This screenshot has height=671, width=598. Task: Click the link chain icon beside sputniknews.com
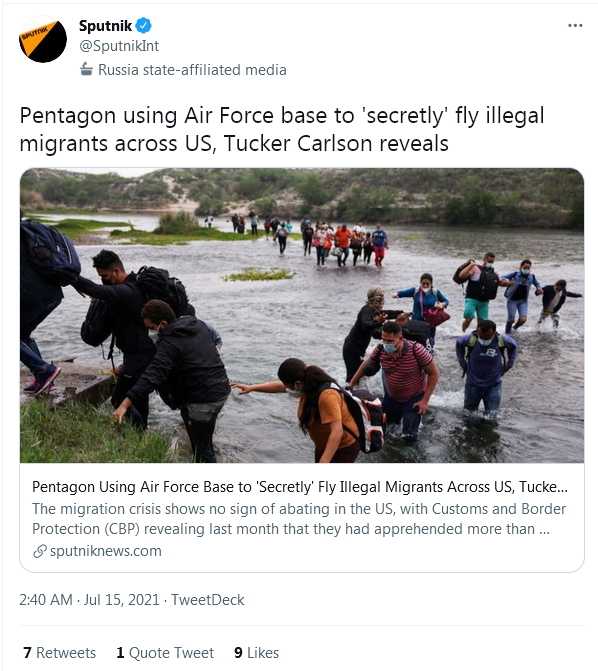[x=39, y=551]
